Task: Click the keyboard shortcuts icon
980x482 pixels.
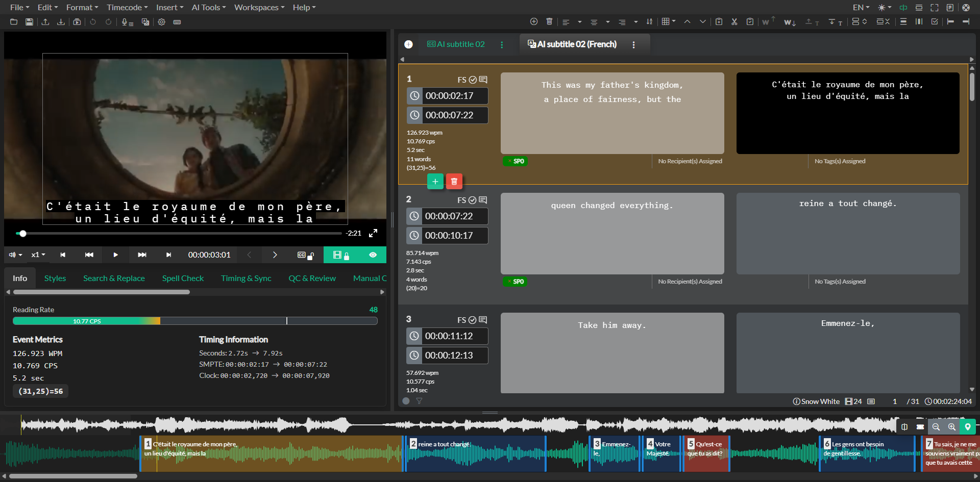Action: [x=177, y=22]
